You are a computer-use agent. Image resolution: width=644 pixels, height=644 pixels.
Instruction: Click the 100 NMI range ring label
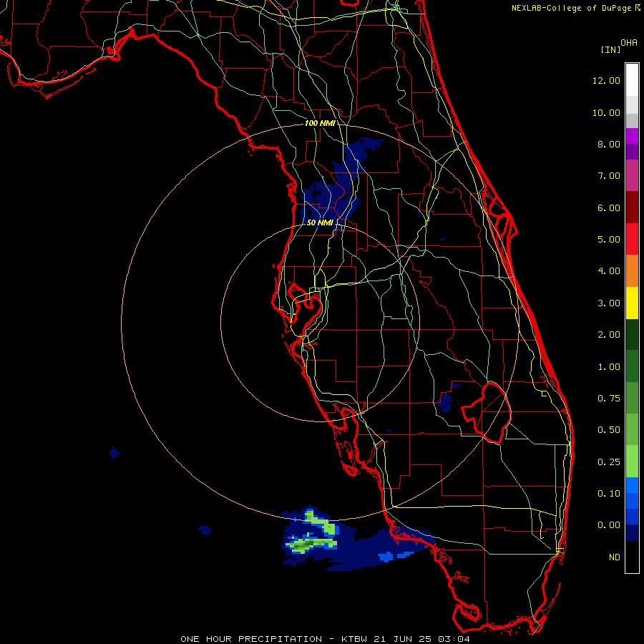(x=320, y=123)
